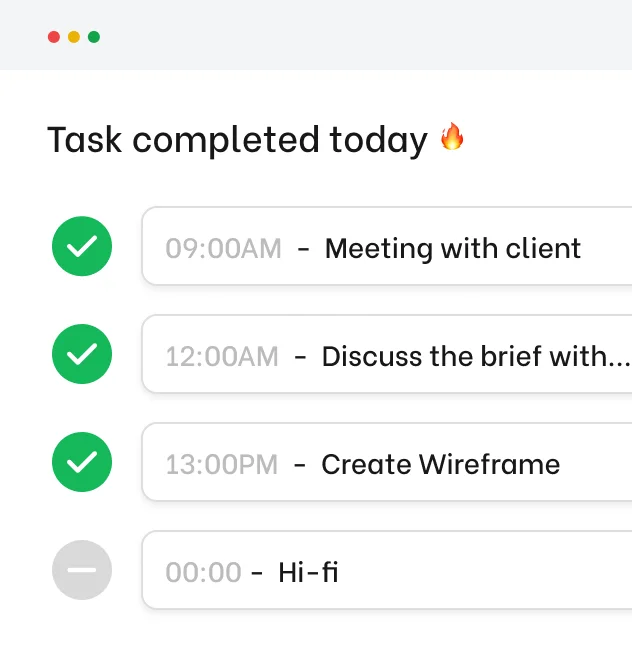Click empty space inside the Hi-fi task field
632x670 pixels.
tap(480, 572)
